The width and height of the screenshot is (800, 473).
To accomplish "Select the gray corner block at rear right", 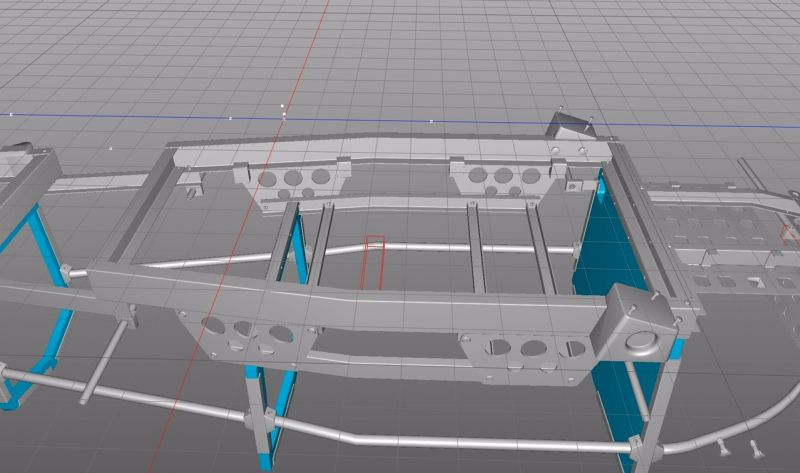I will tap(566, 127).
